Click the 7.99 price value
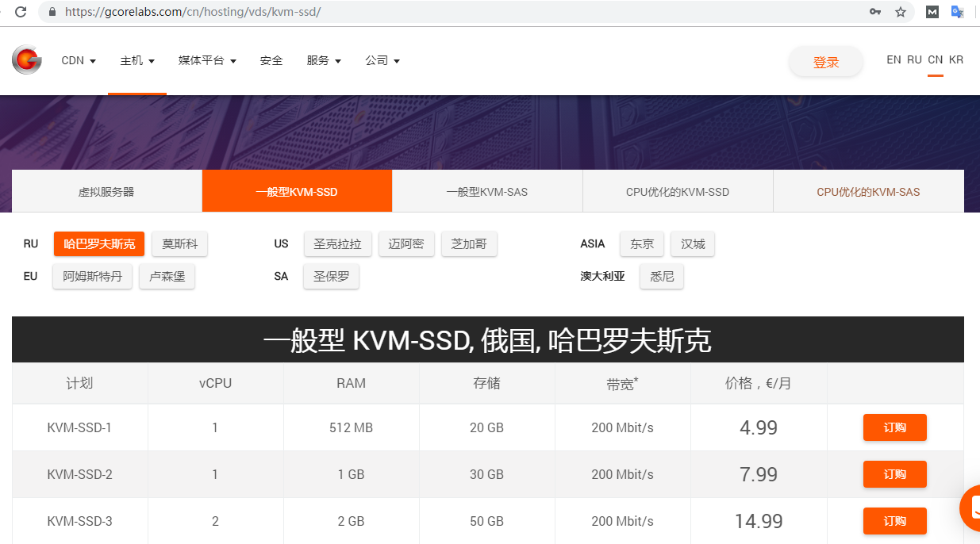The height and width of the screenshot is (544, 980). click(x=759, y=474)
